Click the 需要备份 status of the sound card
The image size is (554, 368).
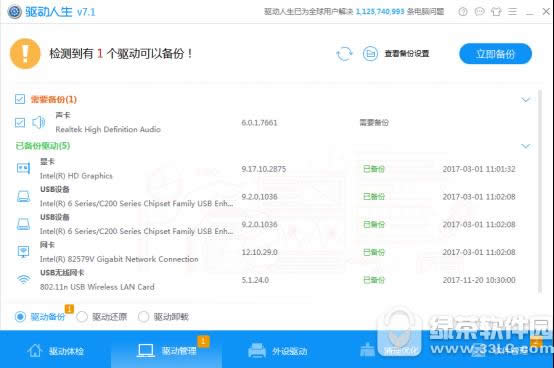[374, 123]
